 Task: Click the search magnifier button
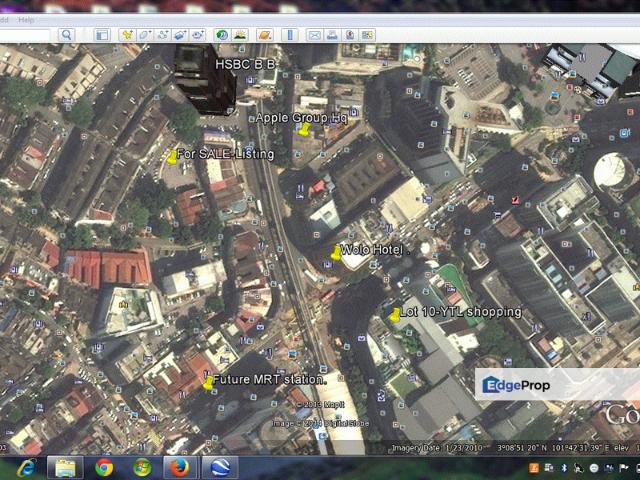pyautogui.click(x=66, y=34)
